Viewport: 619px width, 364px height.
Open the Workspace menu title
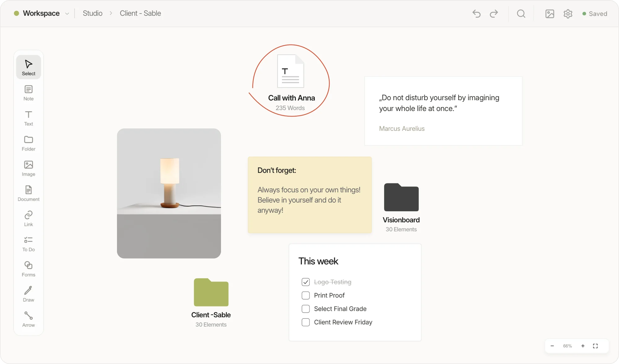(x=41, y=13)
